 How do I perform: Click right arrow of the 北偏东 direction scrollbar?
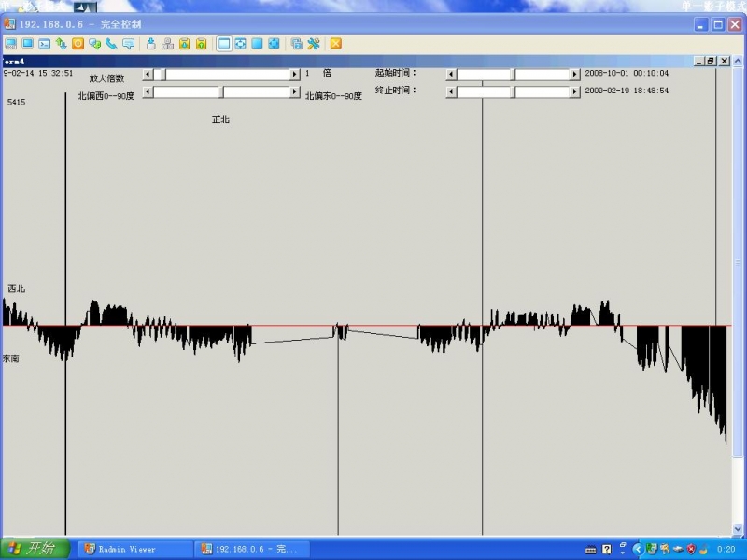click(x=295, y=91)
